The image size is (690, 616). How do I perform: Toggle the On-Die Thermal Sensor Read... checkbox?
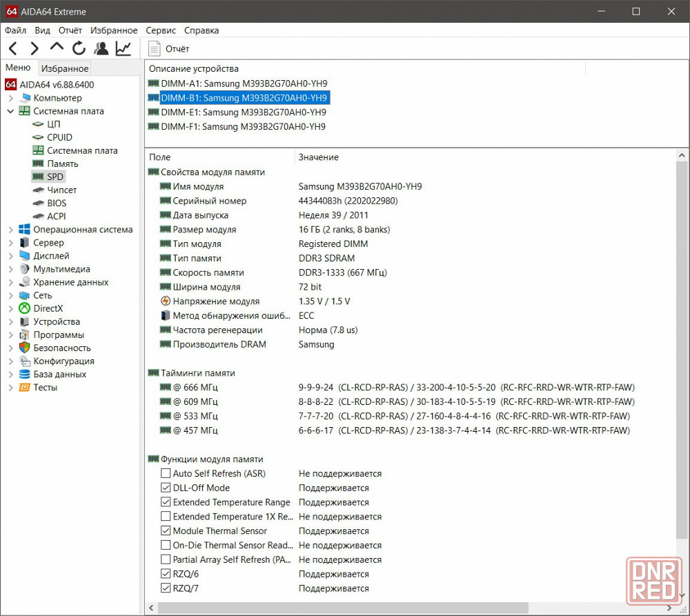tap(166, 545)
